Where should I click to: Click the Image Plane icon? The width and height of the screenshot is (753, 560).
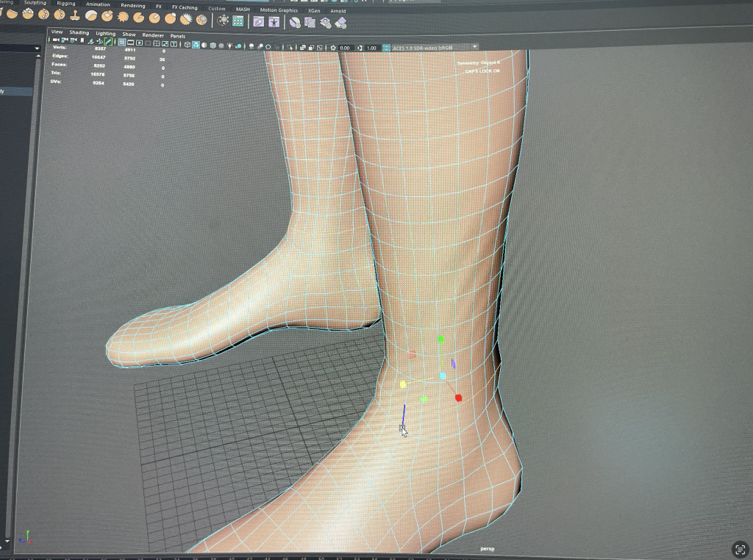(x=90, y=41)
